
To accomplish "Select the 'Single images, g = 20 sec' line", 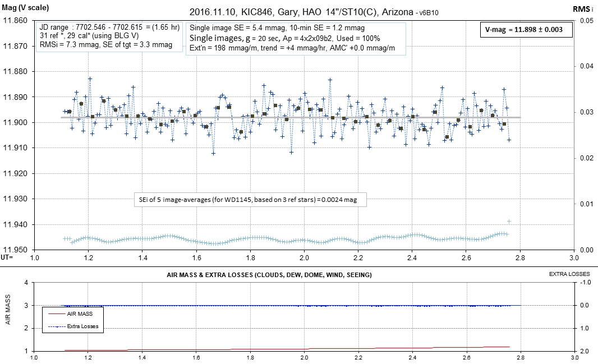I will [284, 38].
